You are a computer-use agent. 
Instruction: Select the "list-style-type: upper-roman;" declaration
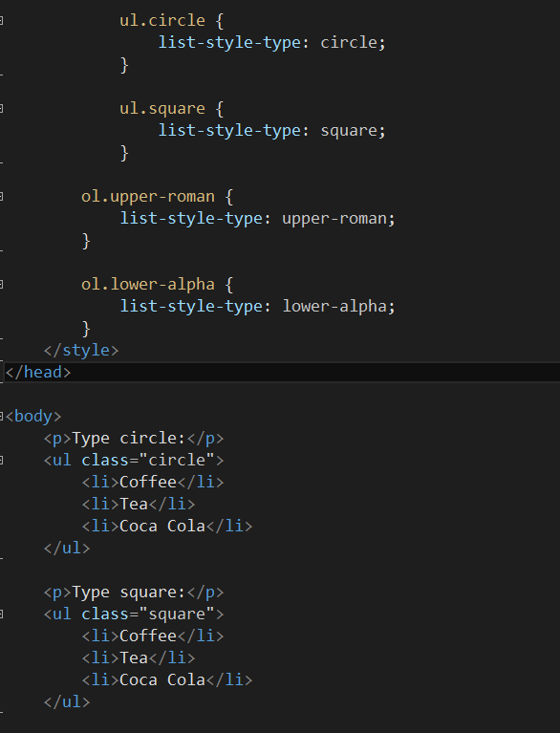[x=258, y=218]
